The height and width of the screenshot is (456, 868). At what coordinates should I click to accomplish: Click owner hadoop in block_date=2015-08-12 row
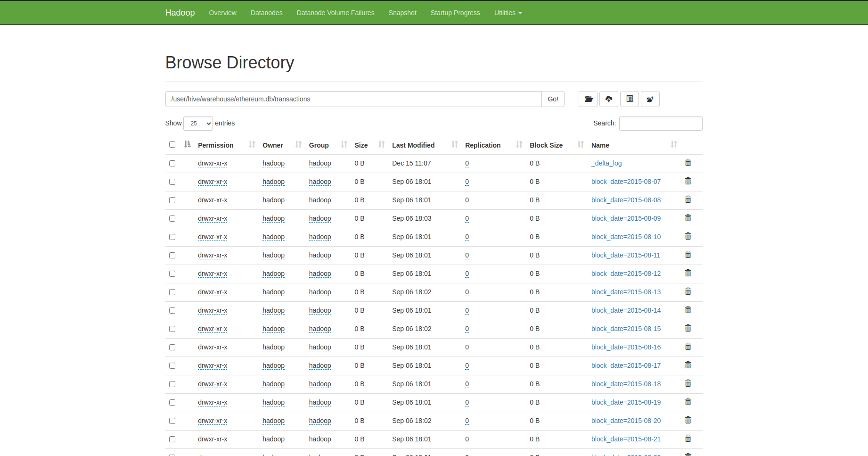[273, 274]
